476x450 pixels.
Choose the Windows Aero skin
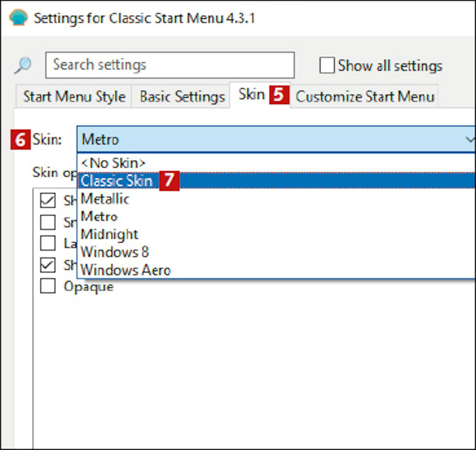click(x=126, y=270)
